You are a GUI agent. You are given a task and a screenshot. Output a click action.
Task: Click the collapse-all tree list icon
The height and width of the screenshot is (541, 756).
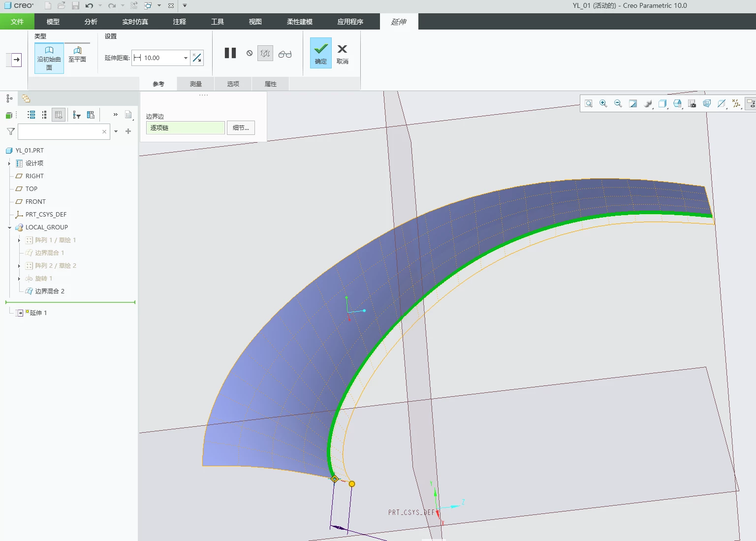(45, 115)
